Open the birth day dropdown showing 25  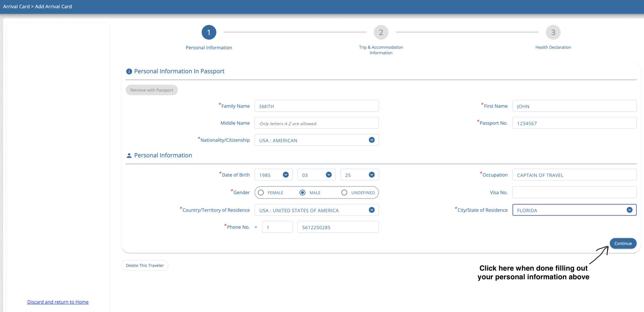pos(372,174)
